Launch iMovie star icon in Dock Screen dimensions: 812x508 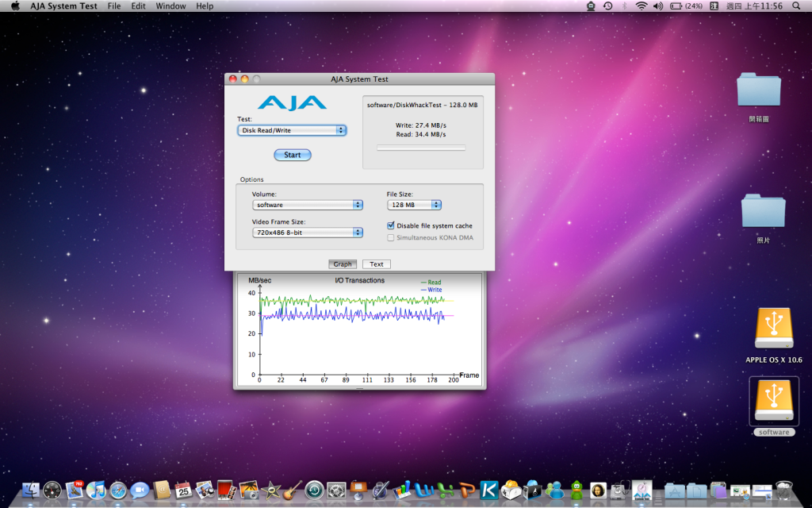pyautogui.click(x=271, y=489)
